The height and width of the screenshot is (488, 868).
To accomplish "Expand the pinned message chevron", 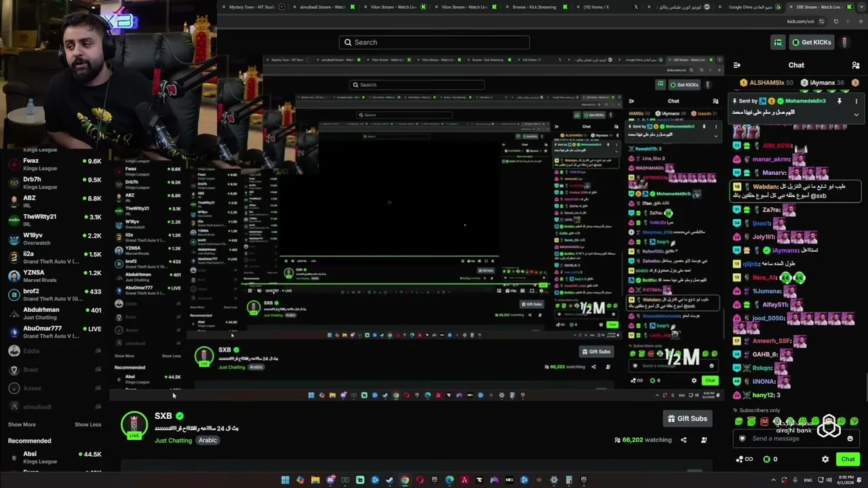I will (856, 115).
